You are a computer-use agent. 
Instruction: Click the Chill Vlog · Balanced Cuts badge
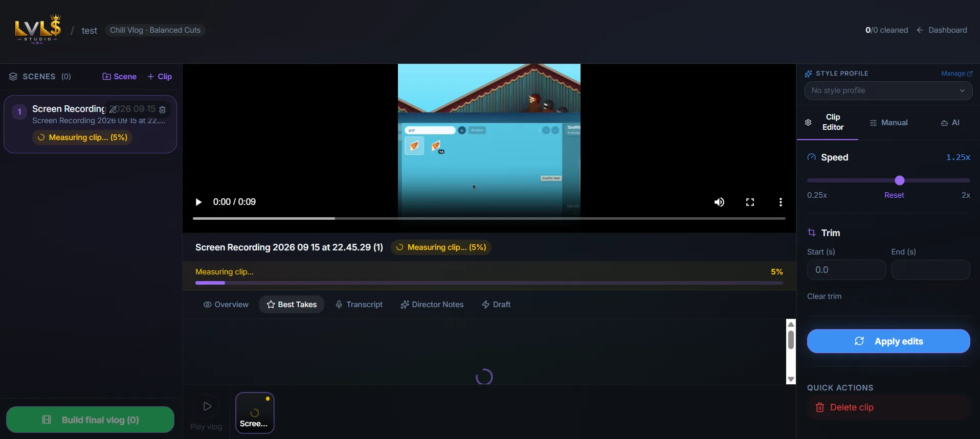155,30
